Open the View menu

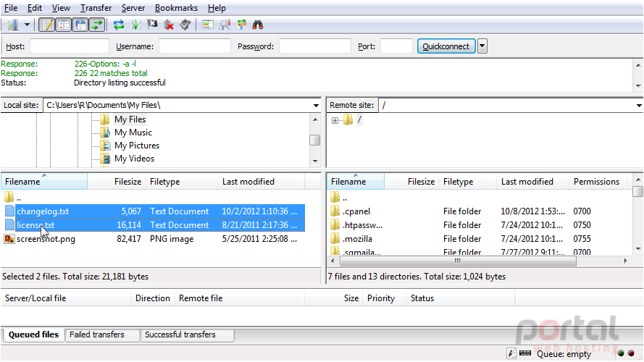pyautogui.click(x=61, y=8)
